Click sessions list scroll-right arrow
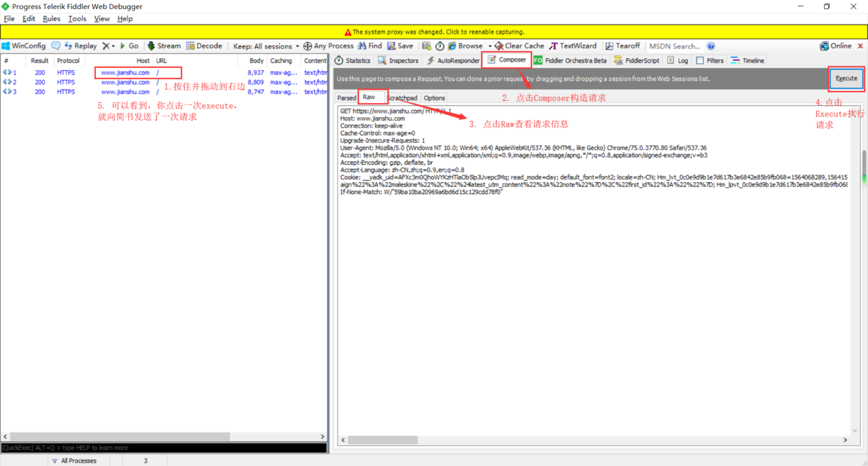 click(x=323, y=437)
